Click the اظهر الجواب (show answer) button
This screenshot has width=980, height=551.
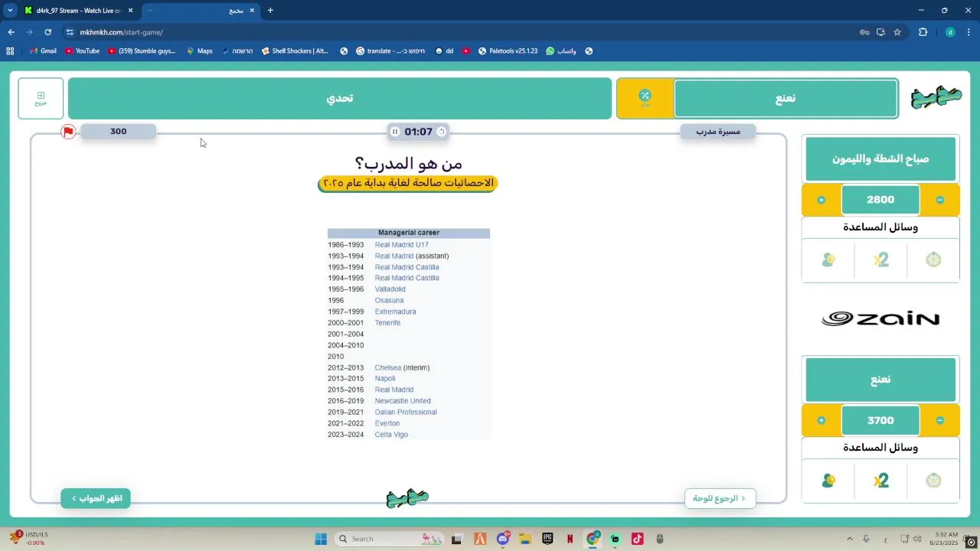[96, 498]
